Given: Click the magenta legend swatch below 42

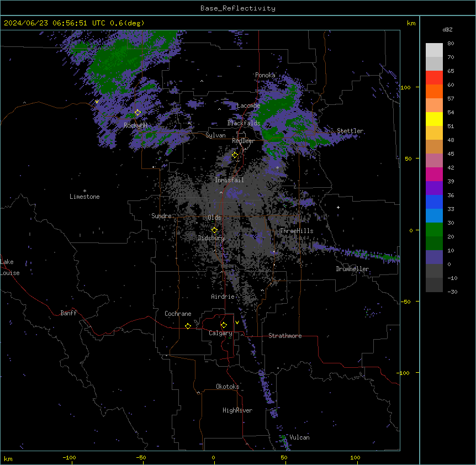Looking at the screenshot, I should [x=434, y=174].
